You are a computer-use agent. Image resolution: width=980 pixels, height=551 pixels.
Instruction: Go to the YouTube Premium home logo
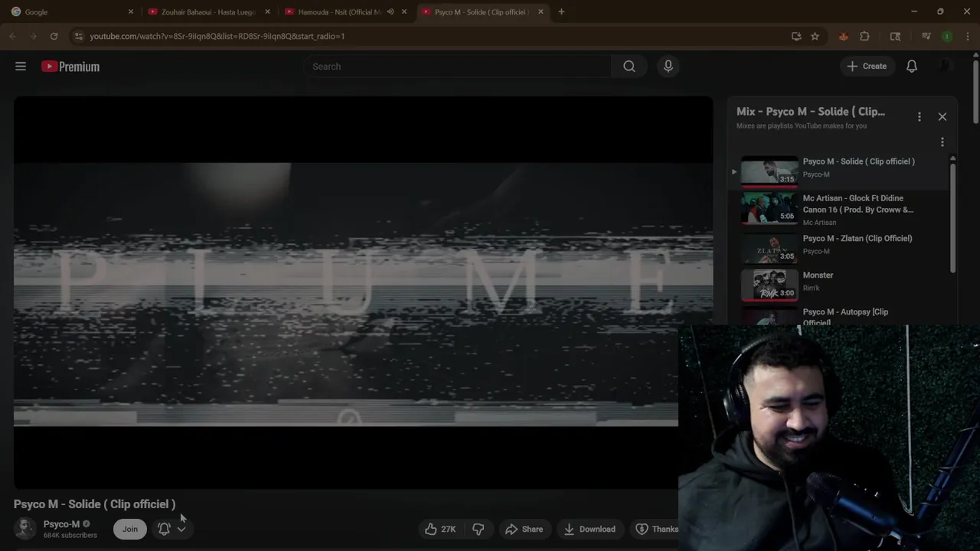(70, 67)
